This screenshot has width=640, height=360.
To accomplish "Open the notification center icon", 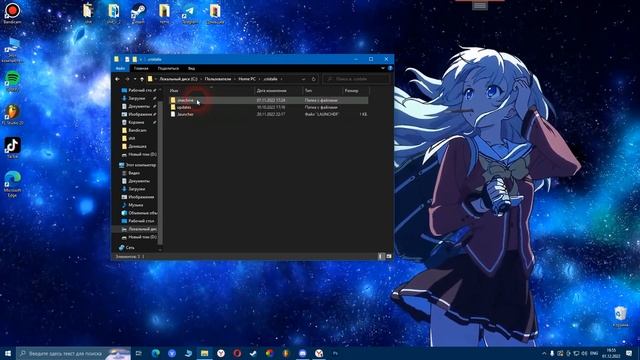I will (x=629, y=353).
